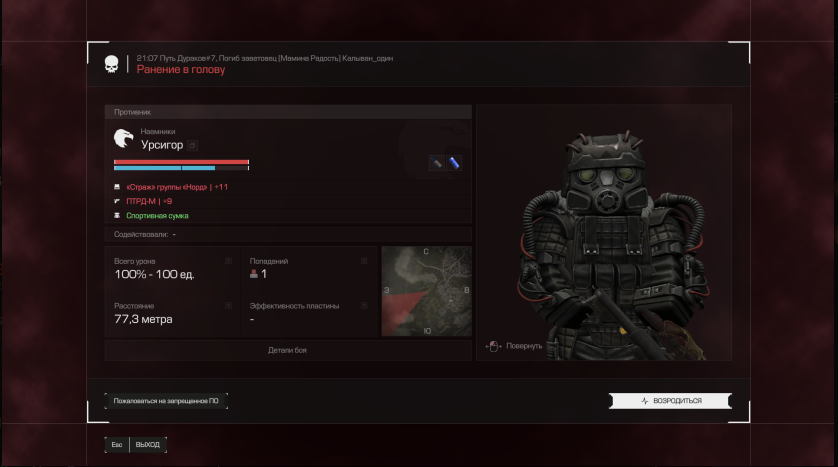This screenshot has width=838, height=467.
Task: Click the Esc key button
Action: click(117, 445)
